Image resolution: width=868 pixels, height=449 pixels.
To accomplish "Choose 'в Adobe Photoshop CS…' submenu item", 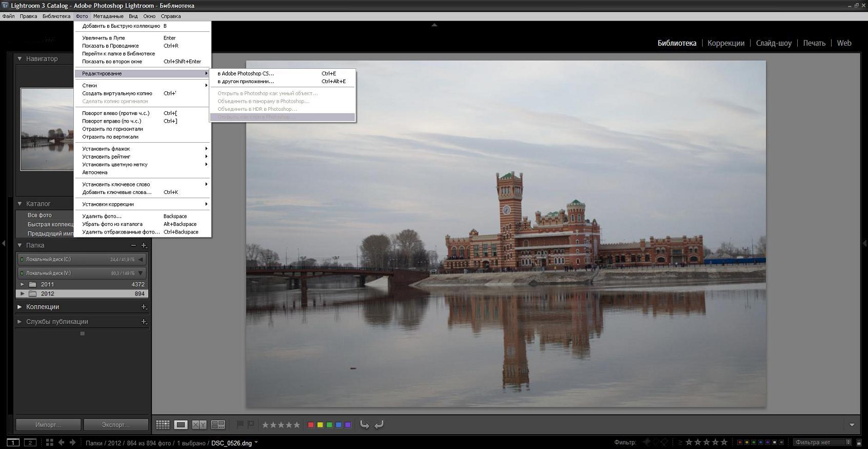I will click(245, 73).
